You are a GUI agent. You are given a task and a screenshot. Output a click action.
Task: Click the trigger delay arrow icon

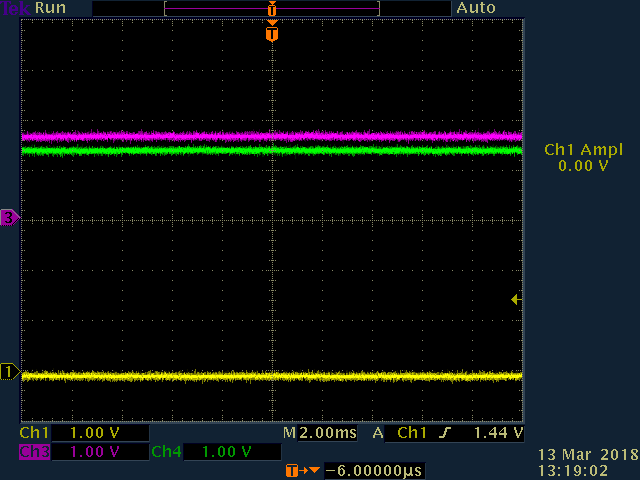click(302, 471)
